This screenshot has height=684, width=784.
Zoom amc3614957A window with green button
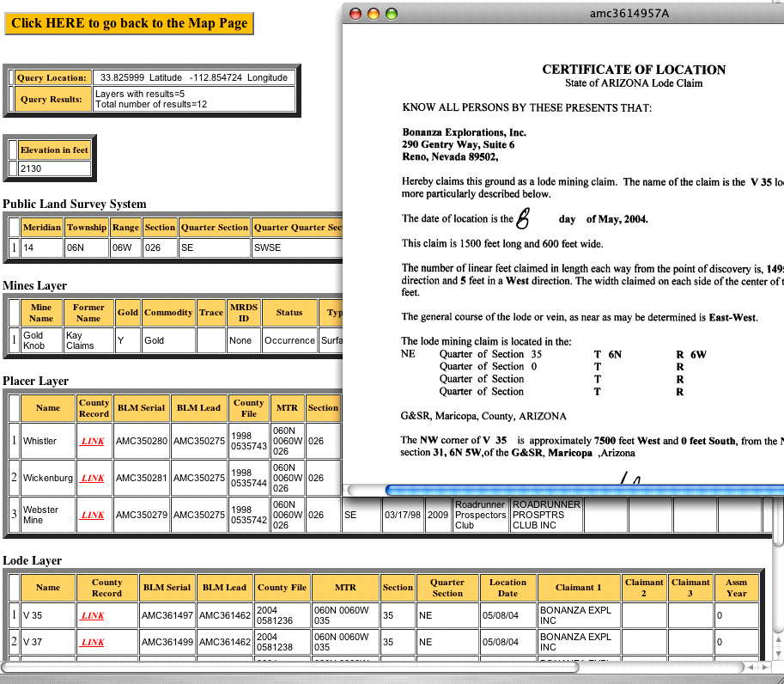392,14
